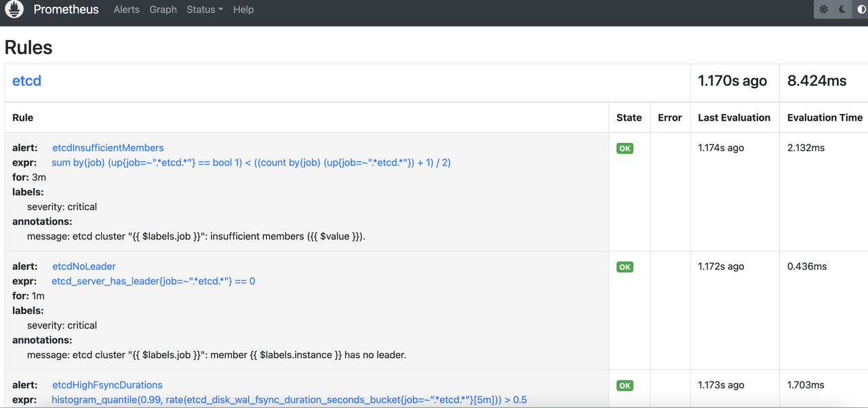Image resolution: width=868 pixels, height=408 pixels.
Task: Click the 'for: 1m' duration text
Action: coord(28,296)
